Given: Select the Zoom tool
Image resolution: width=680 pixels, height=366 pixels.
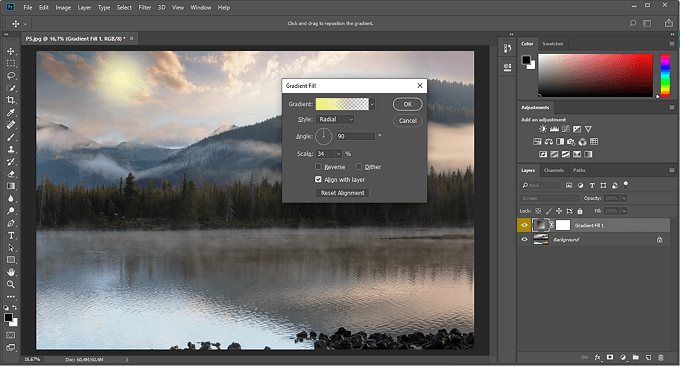Looking at the screenshot, I should coord(11,284).
